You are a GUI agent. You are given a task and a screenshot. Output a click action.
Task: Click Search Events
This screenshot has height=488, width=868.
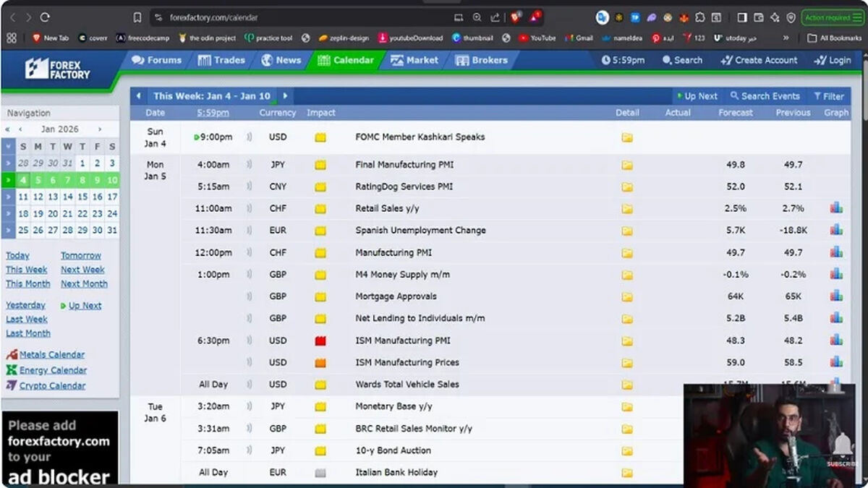pos(765,96)
